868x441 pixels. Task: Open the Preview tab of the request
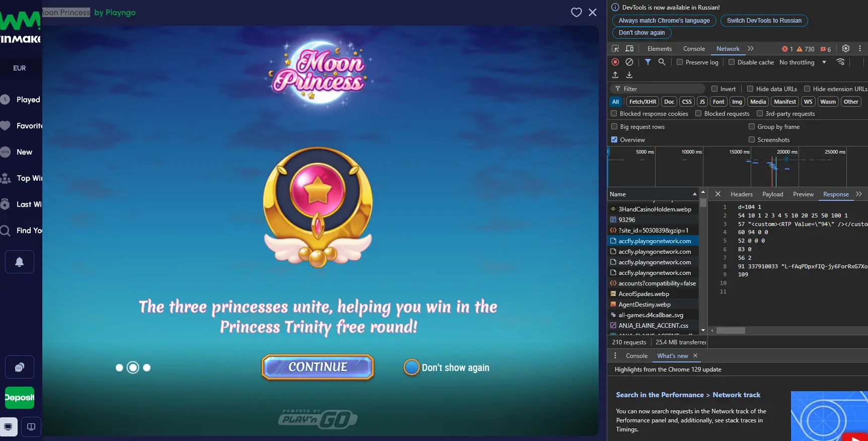pos(803,194)
